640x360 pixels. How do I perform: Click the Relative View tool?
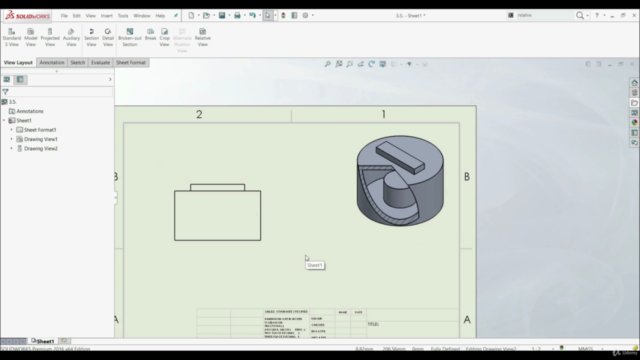202,37
